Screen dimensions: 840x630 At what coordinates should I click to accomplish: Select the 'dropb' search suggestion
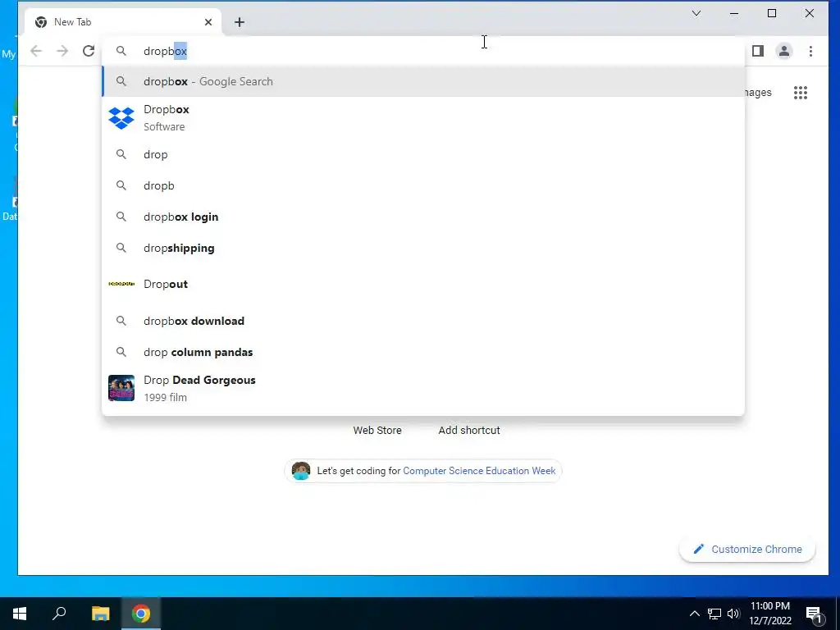tap(423, 186)
